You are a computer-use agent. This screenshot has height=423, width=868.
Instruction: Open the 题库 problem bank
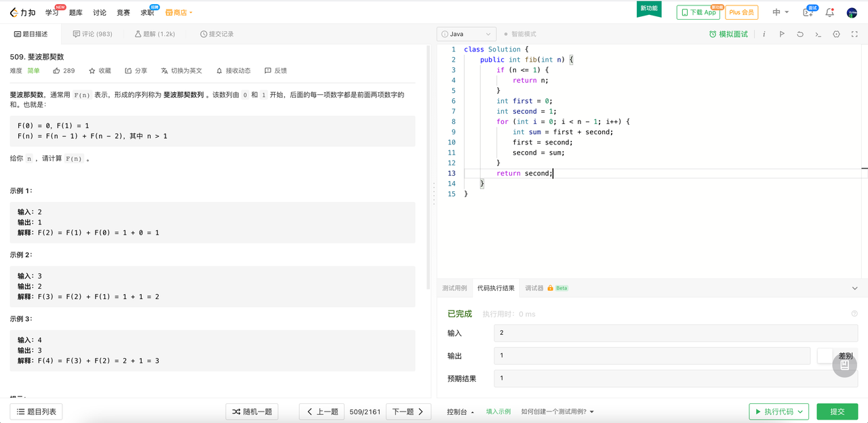(x=76, y=12)
